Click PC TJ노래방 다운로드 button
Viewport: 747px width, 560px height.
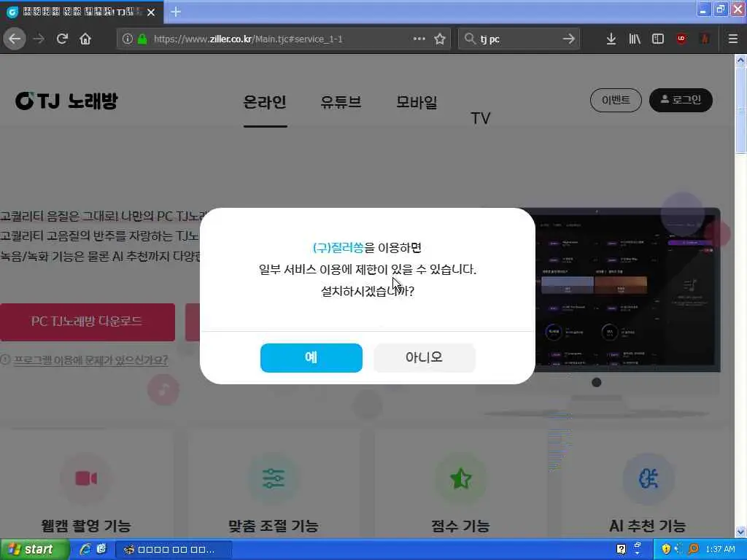pyautogui.click(x=88, y=322)
